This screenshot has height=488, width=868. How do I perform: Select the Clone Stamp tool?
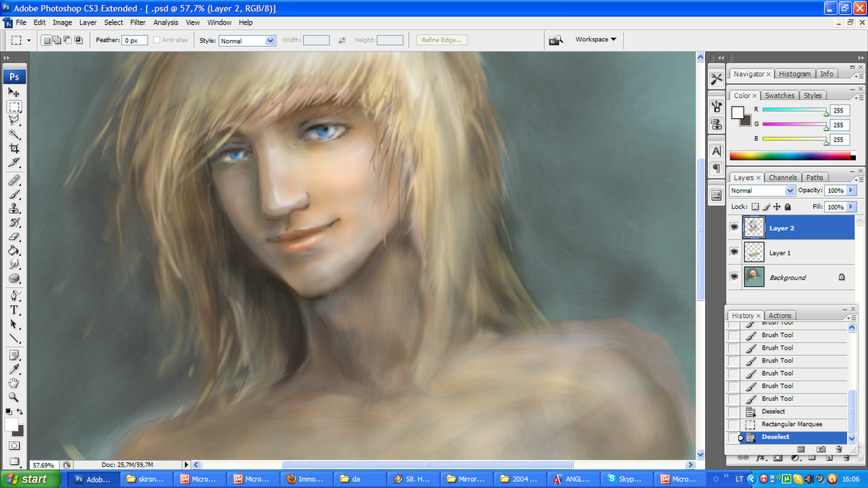14,208
